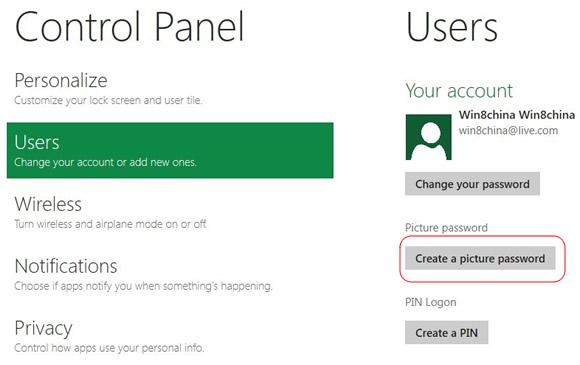Click the Control Panel title heading

tap(129, 27)
